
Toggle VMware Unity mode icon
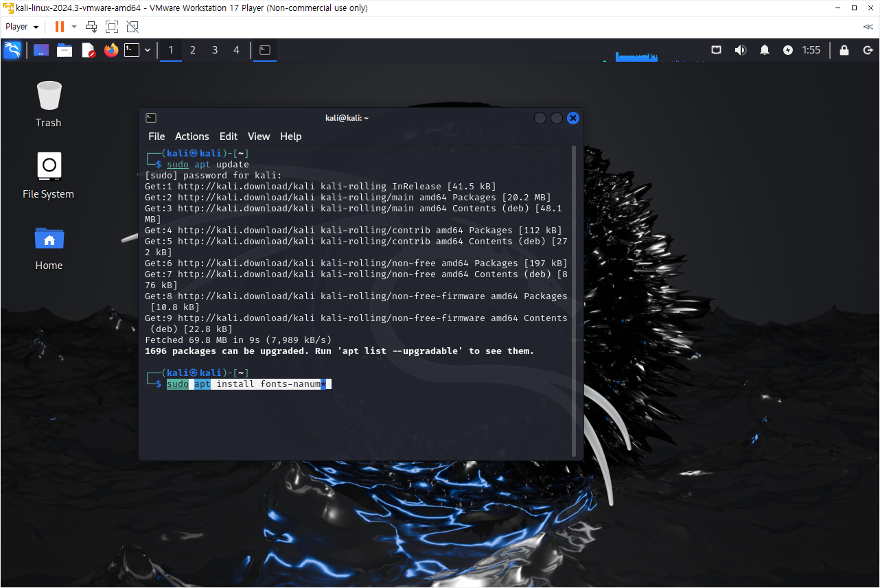(x=132, y=27)
